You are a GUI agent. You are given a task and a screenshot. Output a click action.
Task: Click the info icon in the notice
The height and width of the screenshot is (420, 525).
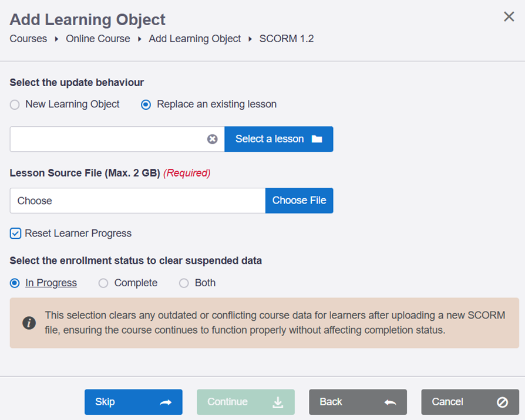coord(29,323)
